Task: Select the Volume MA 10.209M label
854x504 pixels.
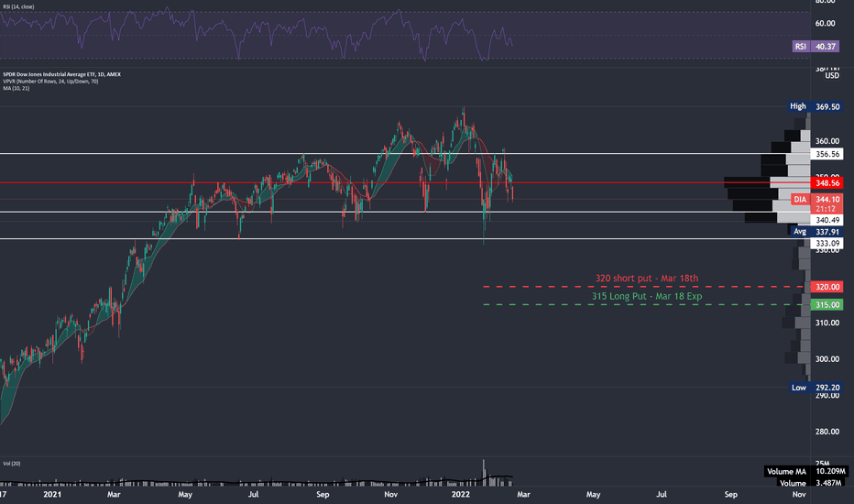Action: [806, 471]
